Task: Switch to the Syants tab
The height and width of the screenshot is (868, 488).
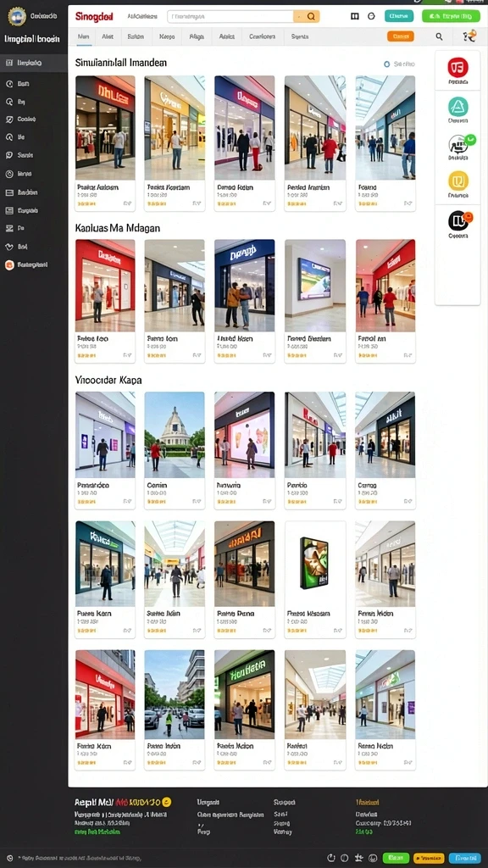Action: click(x=300, y=36)
